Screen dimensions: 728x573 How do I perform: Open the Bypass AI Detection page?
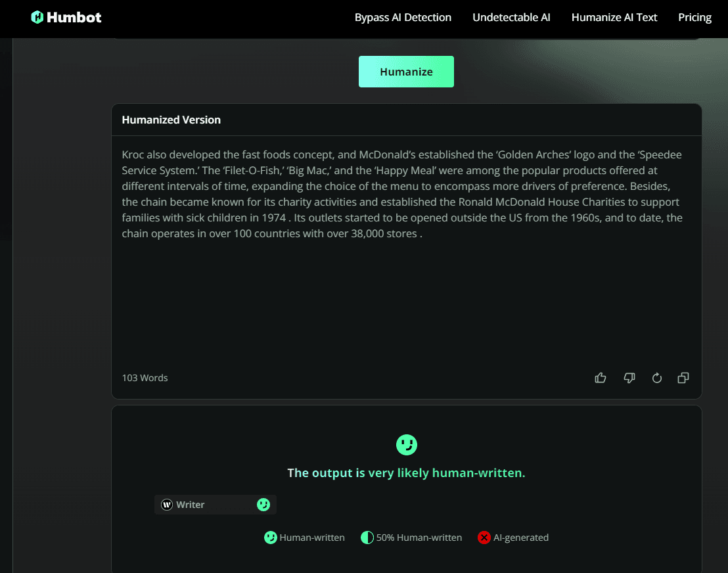pyautogui.click(x=403, y=18)
